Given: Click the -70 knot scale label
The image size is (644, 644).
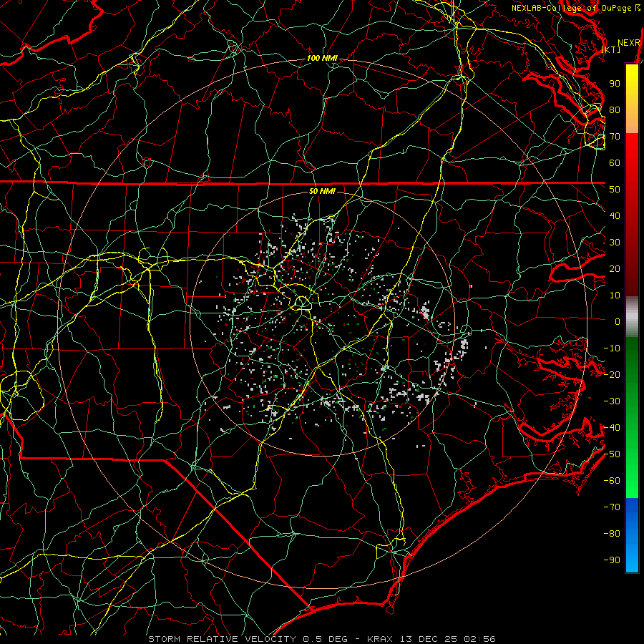Looking at the screenshot, I should [612, 507].
